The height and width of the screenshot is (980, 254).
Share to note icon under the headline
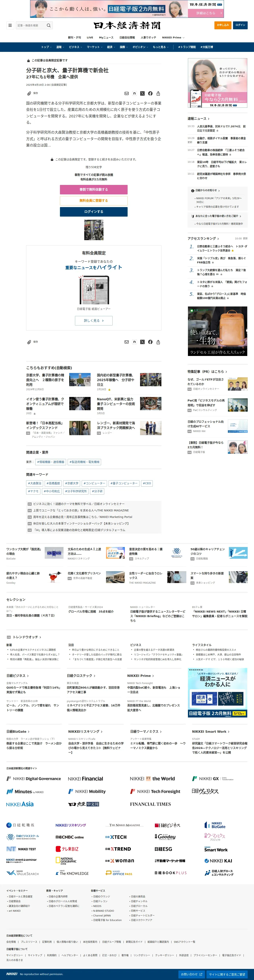(x=134, y=93)
